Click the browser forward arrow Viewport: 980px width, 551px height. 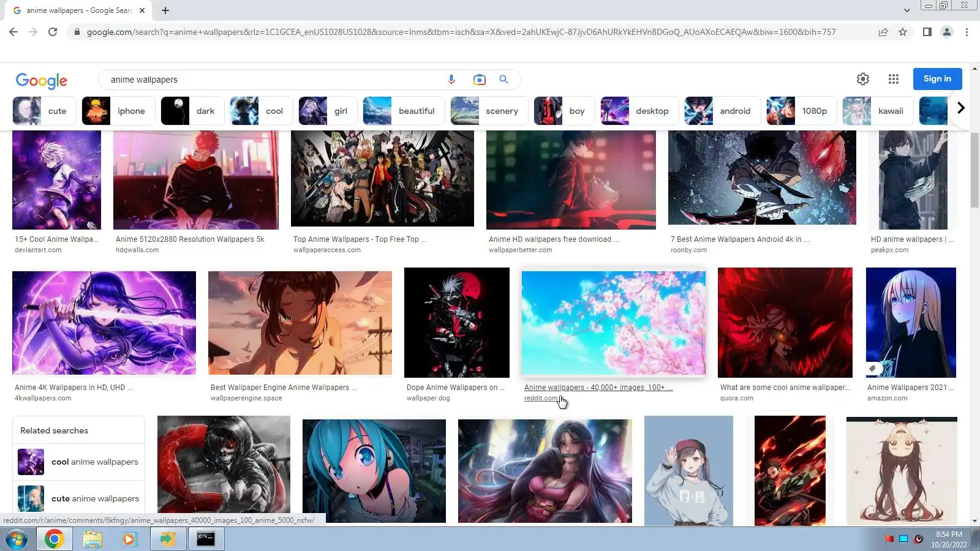click(33, 32)
